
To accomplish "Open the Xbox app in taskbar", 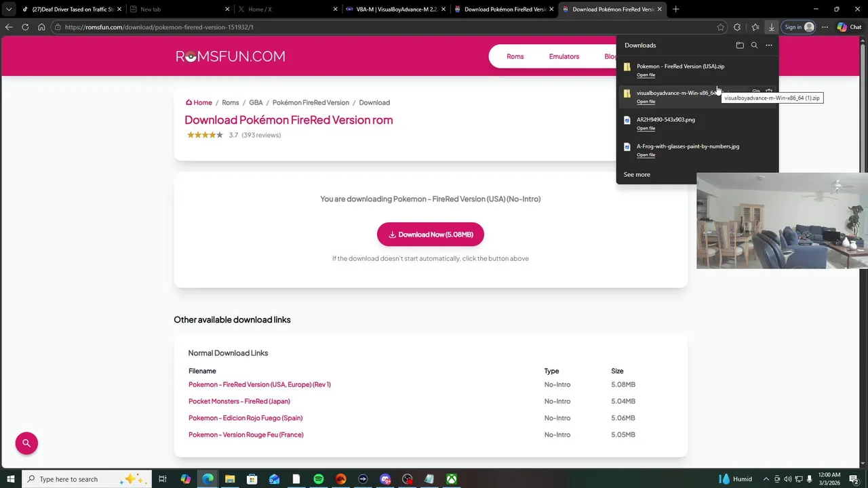I will click(x=451, y=479).
